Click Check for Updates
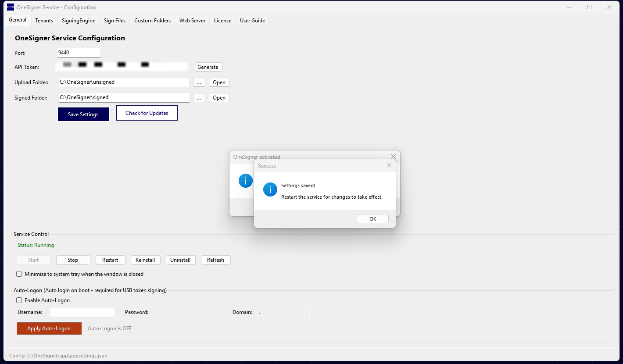The width and height of the screenshot is (623, 364). point(147,113)
